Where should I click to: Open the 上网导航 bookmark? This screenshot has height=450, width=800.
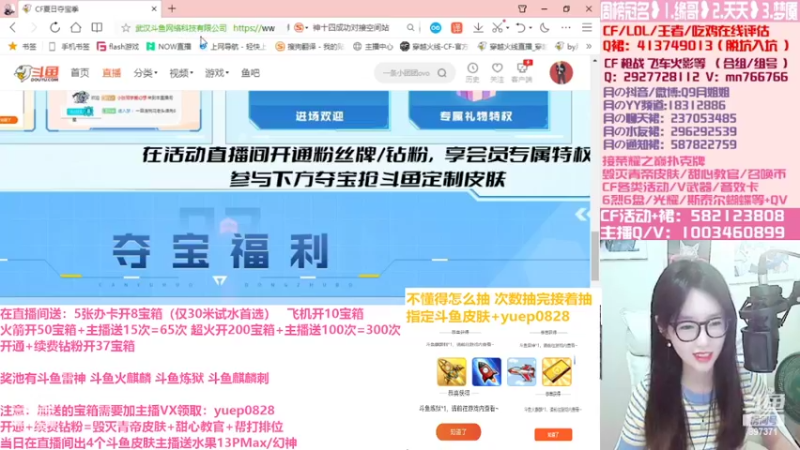point(233,46)
